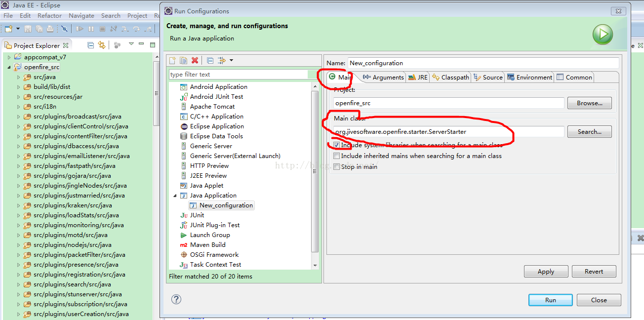Click the green Run arrow banner icon
The image size is (644, 320).
[x=603, y=35]
